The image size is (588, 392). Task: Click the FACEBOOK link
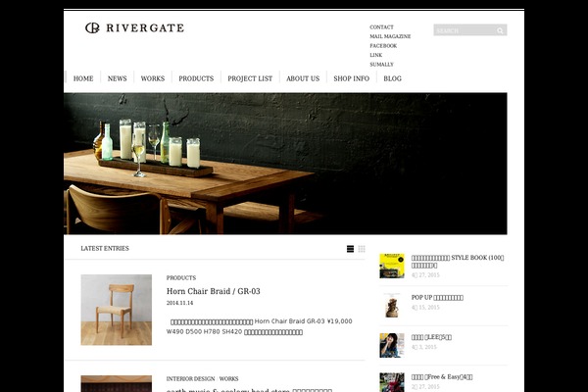[x=383, y=46]
